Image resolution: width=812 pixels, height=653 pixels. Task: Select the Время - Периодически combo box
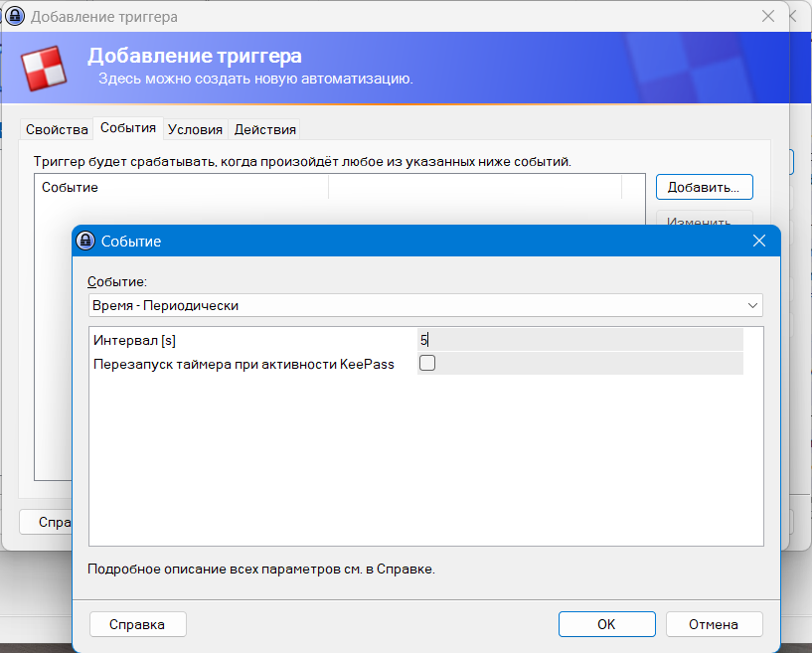[x=425, y=305]
